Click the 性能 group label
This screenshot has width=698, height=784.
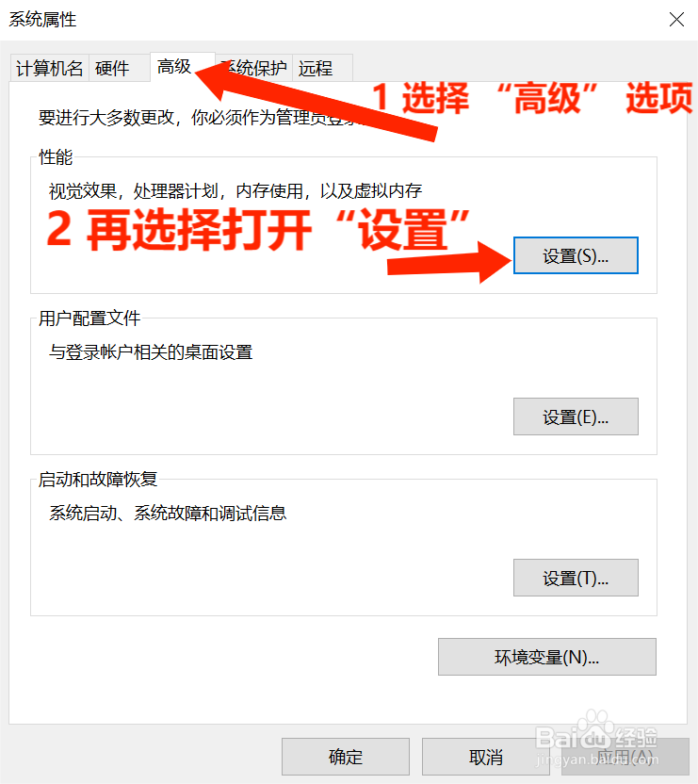(x=56, y=157)
